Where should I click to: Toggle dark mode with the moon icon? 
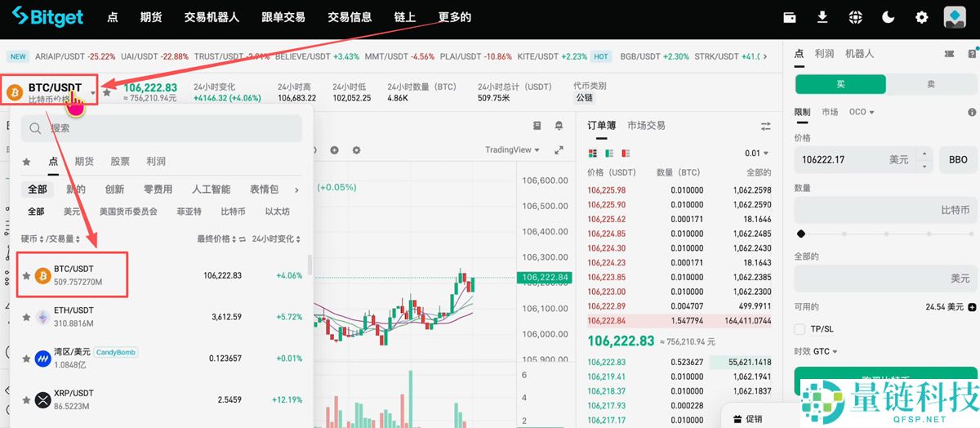(x=889, y=17)
